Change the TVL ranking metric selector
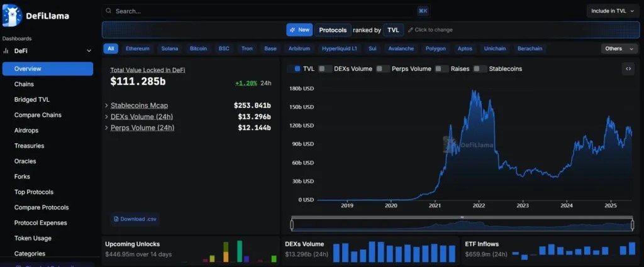Screen dimensions: 644x267 tap(393, 30)
